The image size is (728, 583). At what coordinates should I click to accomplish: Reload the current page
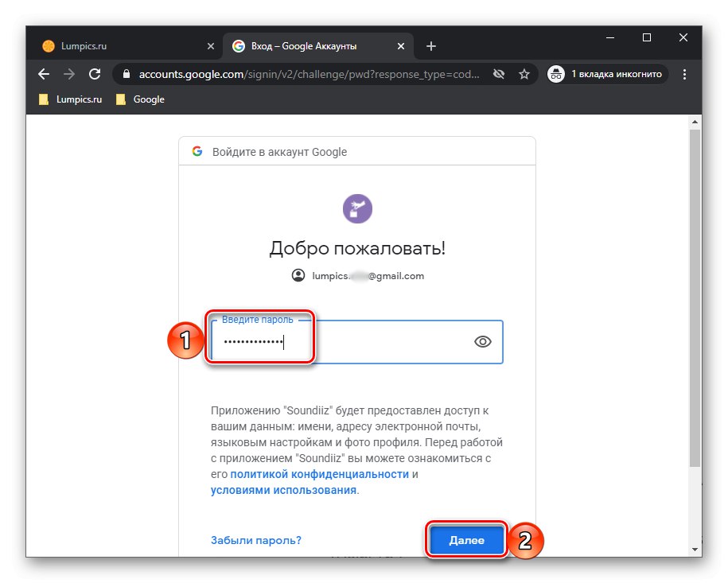click(95, 74)
